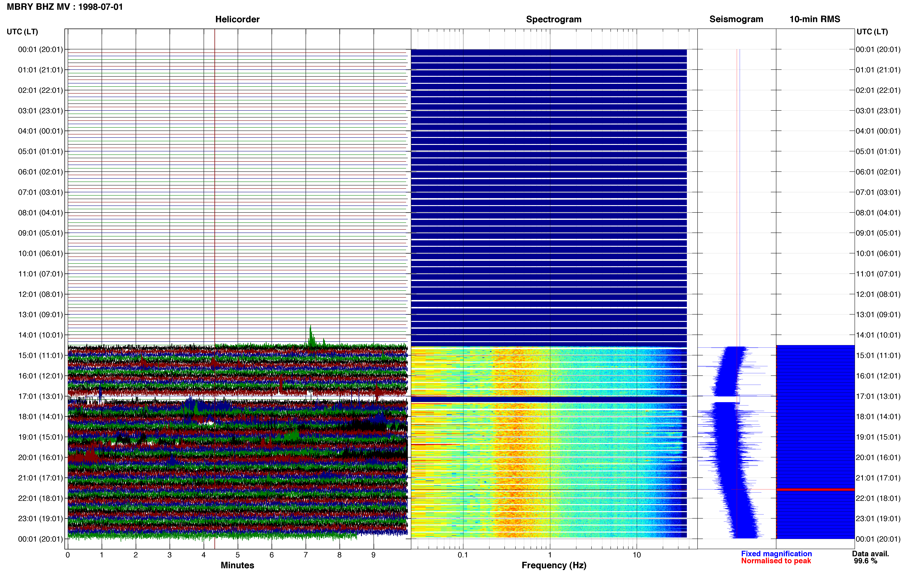Click the 99.6 % data availability value
The image size is (924, 578).
[865, 561]
